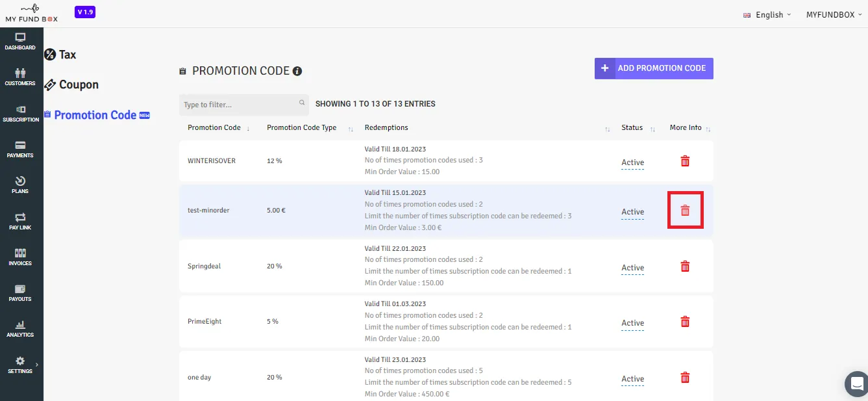Switch to the Coupon section

click(x=71, y=84)
